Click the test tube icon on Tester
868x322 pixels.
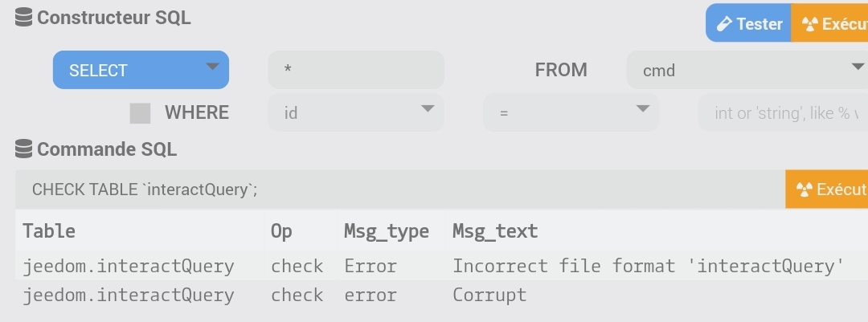[723, 24]
